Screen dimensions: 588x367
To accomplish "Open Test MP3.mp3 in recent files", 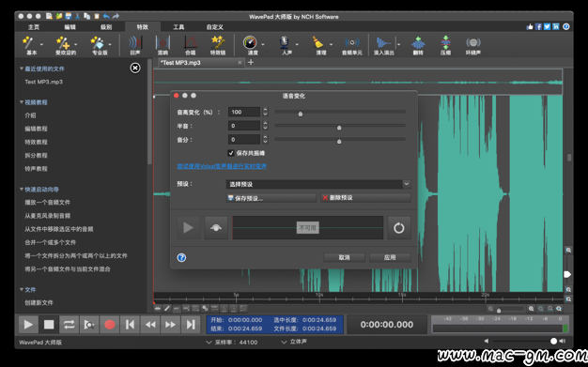I will [44, 82].
